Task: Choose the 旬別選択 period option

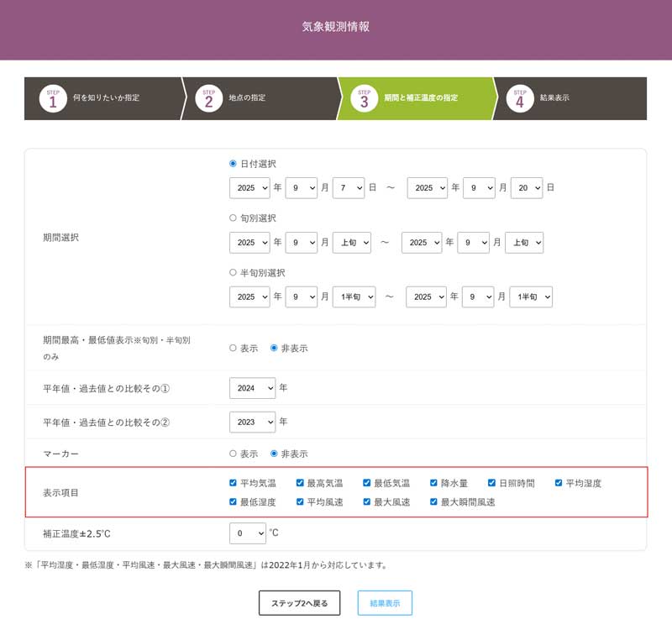Action: click(234, 218)
